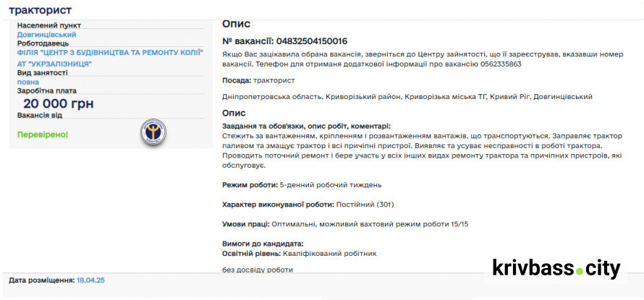Click the green "Перевірено!" verified label
Viewport: 644px width, 300px height.
point(42,134)
